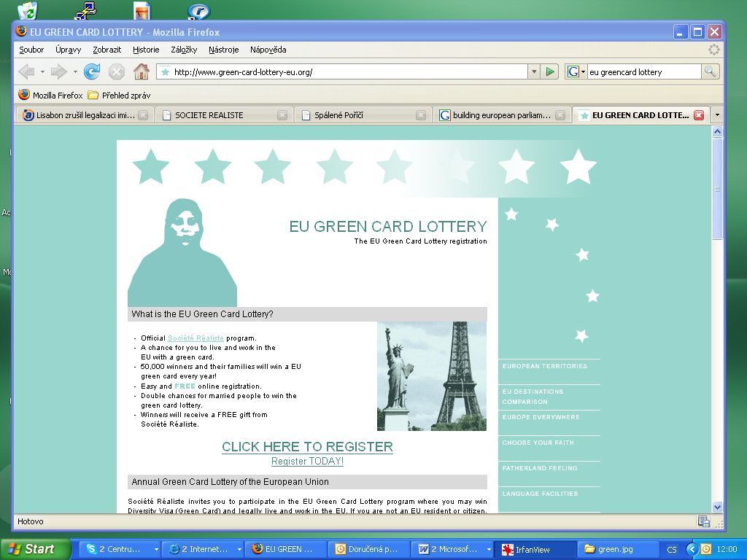Close the SOCIETE REALISTE tab
The image size is (747, 560).
pos(282,115)
